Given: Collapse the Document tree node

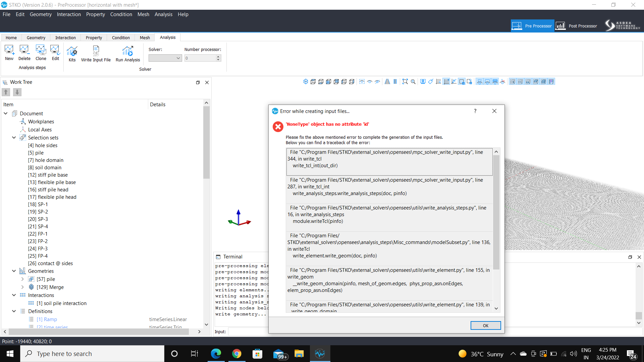Looking at the screenshot, I should [6, 113].
